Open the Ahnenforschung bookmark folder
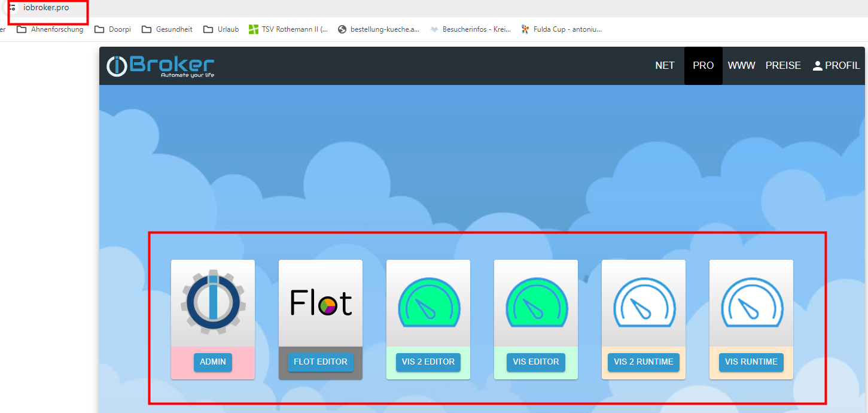This screenshot has height=413, width=868. 50,29
